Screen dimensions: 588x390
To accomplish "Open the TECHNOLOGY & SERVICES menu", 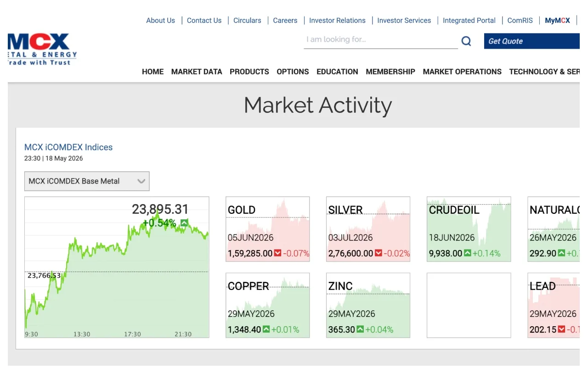I will coord(544,72).
